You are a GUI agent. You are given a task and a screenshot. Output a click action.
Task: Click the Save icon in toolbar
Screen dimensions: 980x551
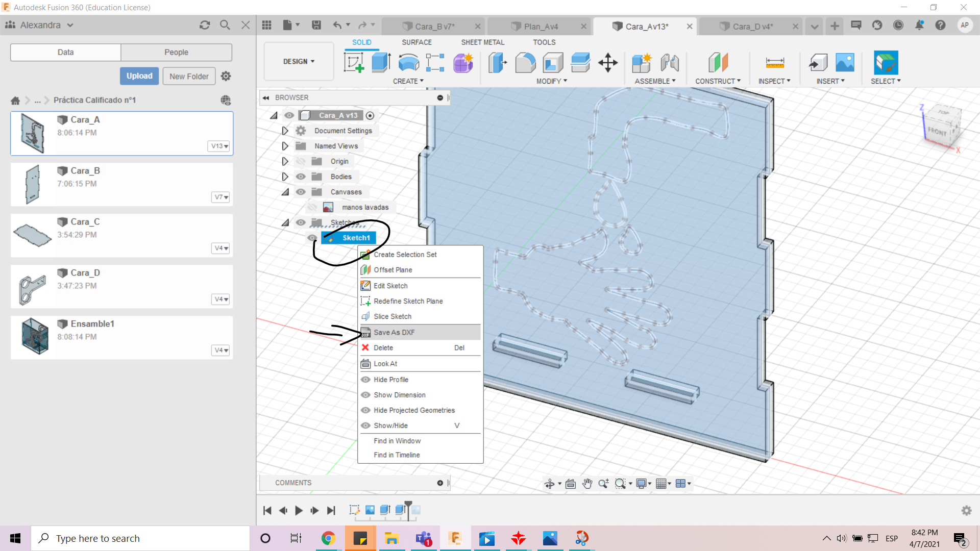coord(316,25)
